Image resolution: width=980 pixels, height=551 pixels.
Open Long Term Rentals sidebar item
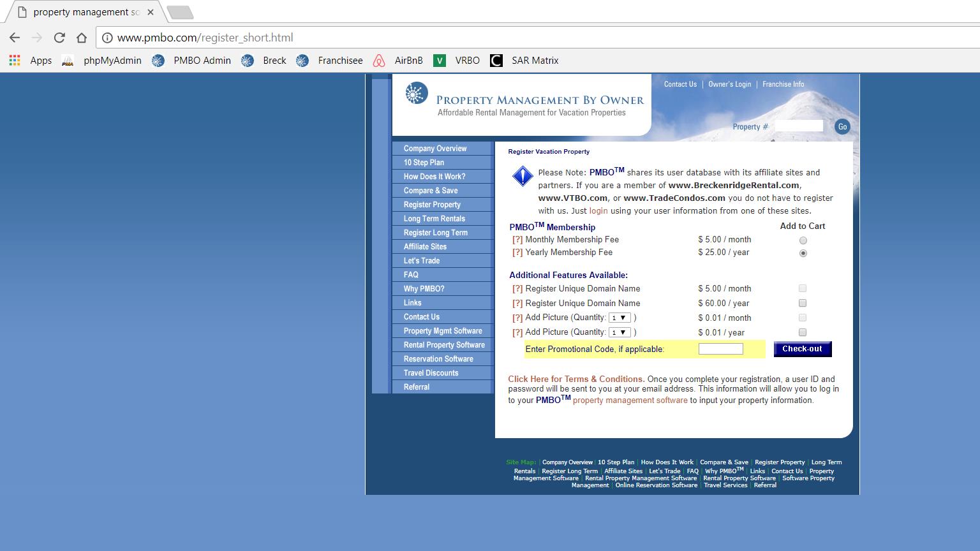[443, 219]
